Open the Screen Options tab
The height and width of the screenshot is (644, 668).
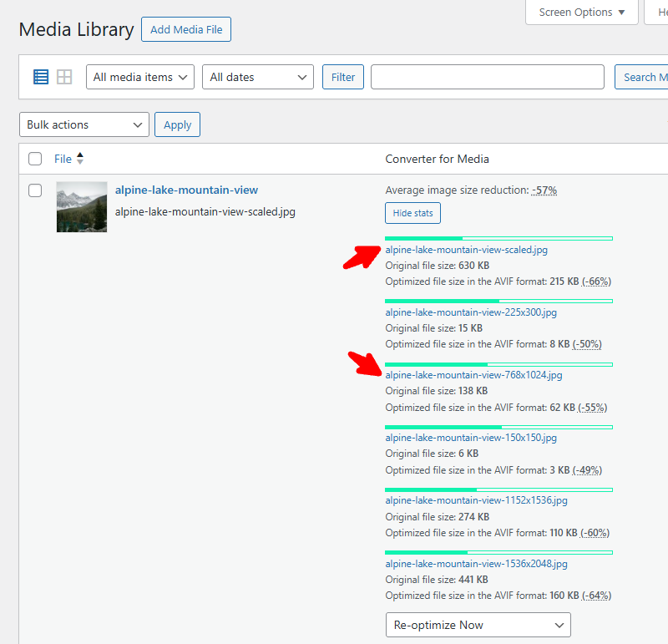tap(582, 13)
